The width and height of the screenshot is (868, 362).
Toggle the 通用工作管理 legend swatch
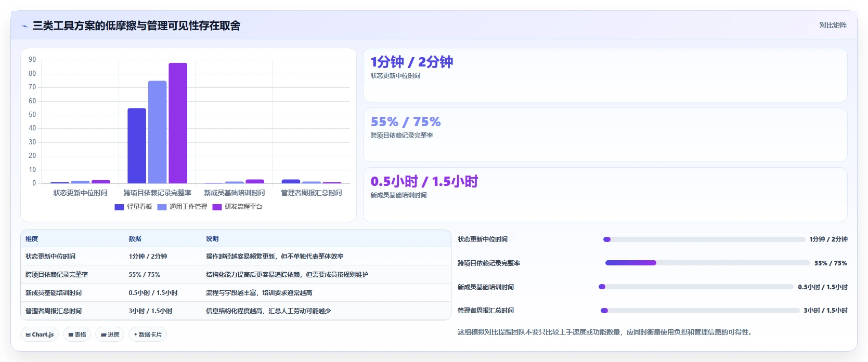pos(162,207)
